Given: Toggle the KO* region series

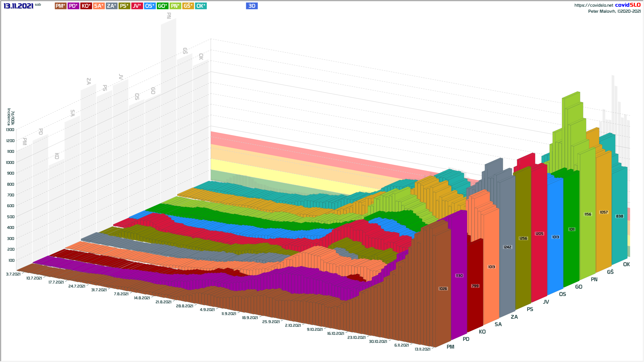Looking at the screenshot, I should [x=86, y=6].
